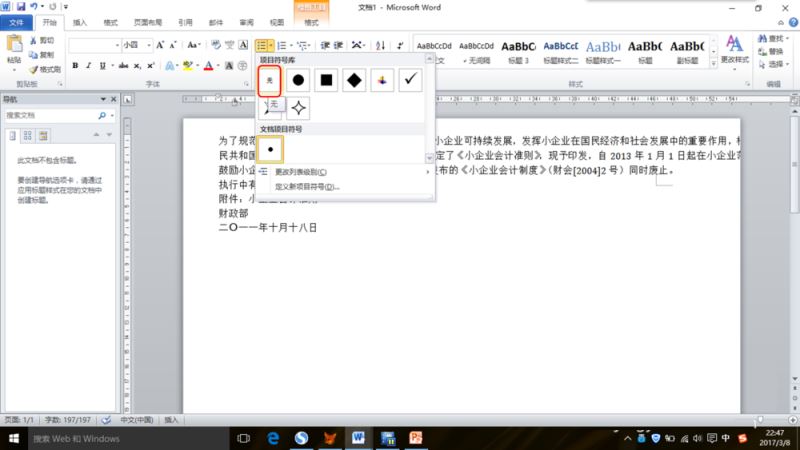Viewport: 800px width, 450px height.
Task: Pick the black diamond bullet
Action: pos(354,79)
